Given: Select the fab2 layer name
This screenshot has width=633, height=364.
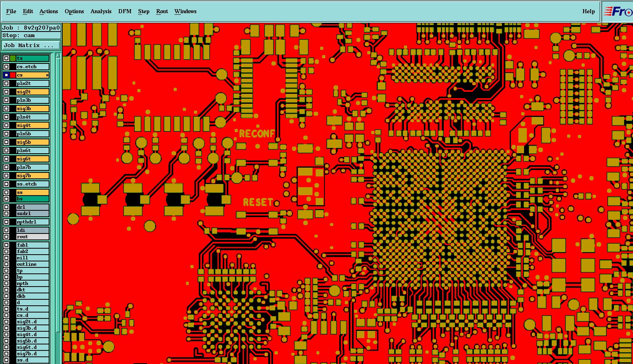Looking at the screenshot, I should 33,251.
